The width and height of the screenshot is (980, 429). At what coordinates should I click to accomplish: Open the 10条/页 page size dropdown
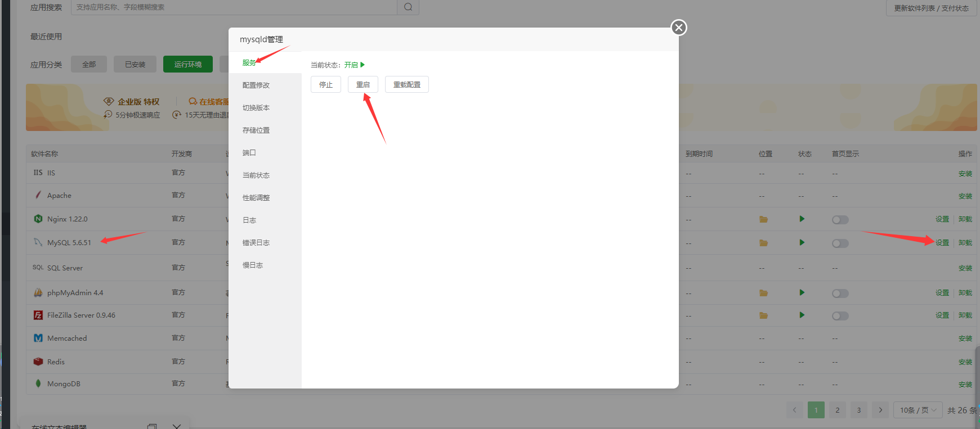918,410
